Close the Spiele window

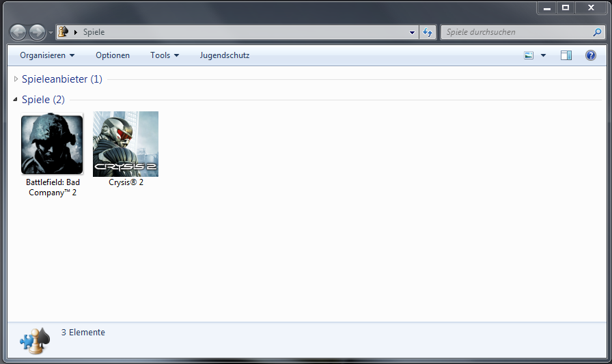(591, 8)
